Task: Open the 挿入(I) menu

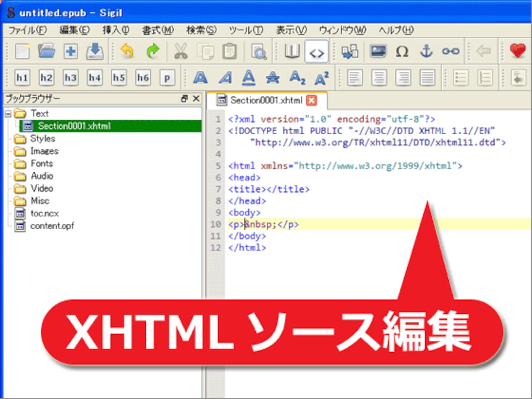Action: [116, 30]
